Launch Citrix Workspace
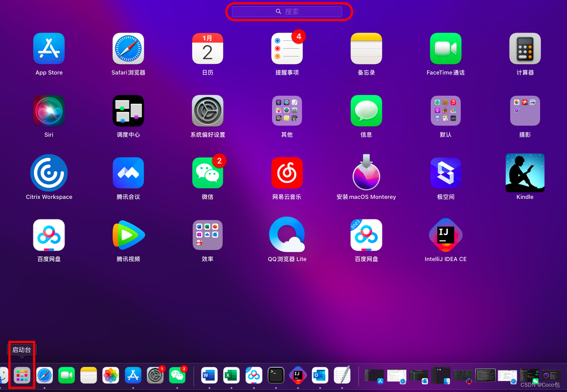The width and height of the screenshot is (567, 392). [x=49, y=173]
